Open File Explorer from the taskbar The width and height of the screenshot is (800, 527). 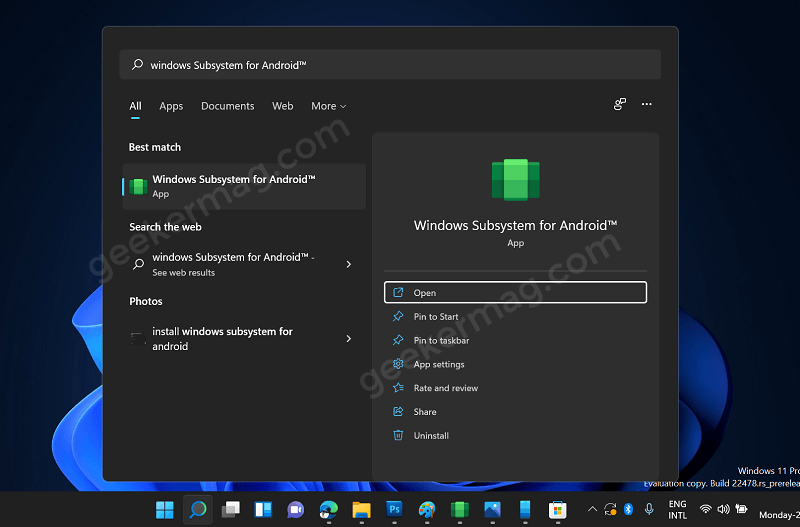tap(361, 509)
